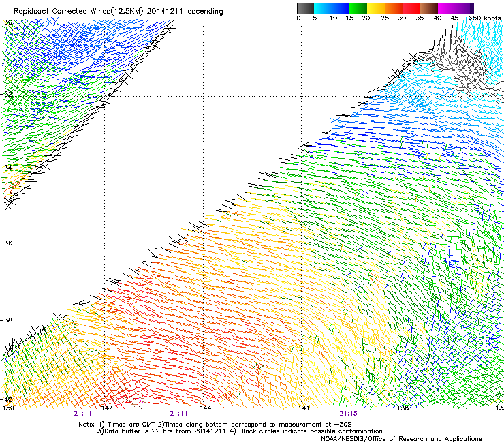Click the cyan 5-10 knots legend swatch
The height and width of the screenshot is (443, 504).
323,8
